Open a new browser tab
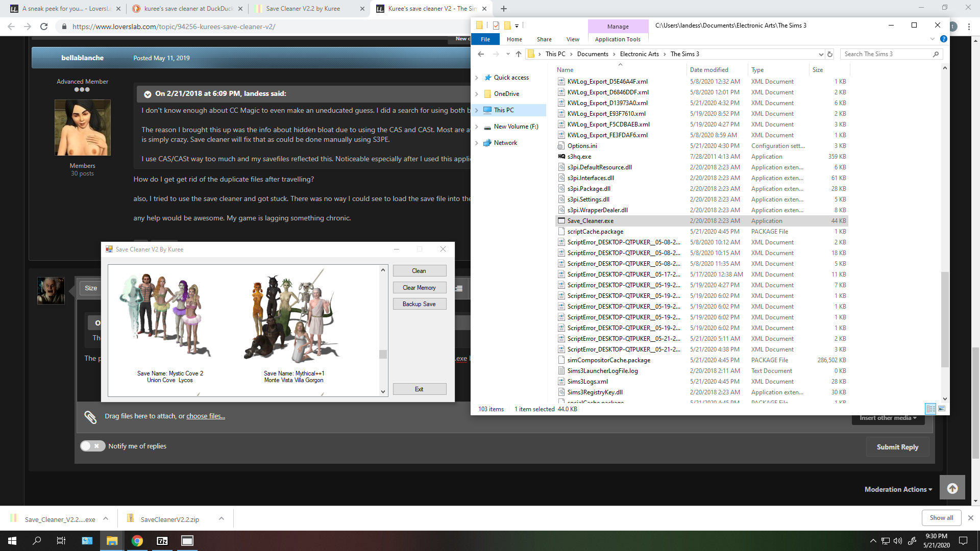 (504, 9)
